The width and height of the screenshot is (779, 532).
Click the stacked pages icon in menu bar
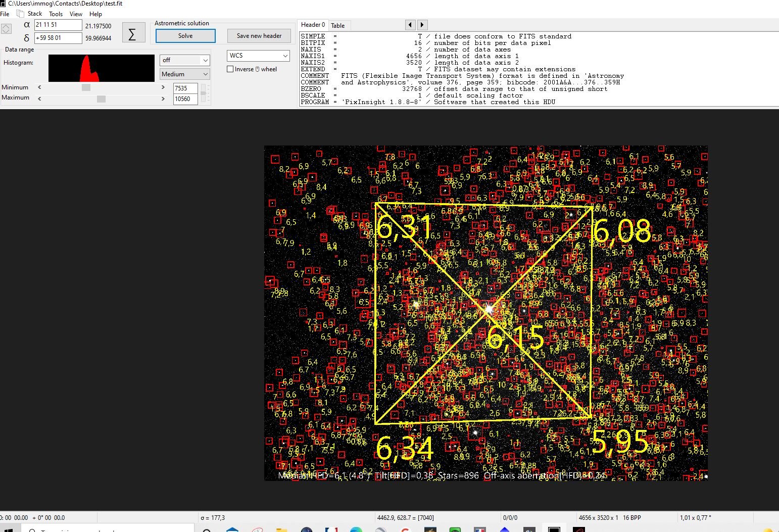20,14
